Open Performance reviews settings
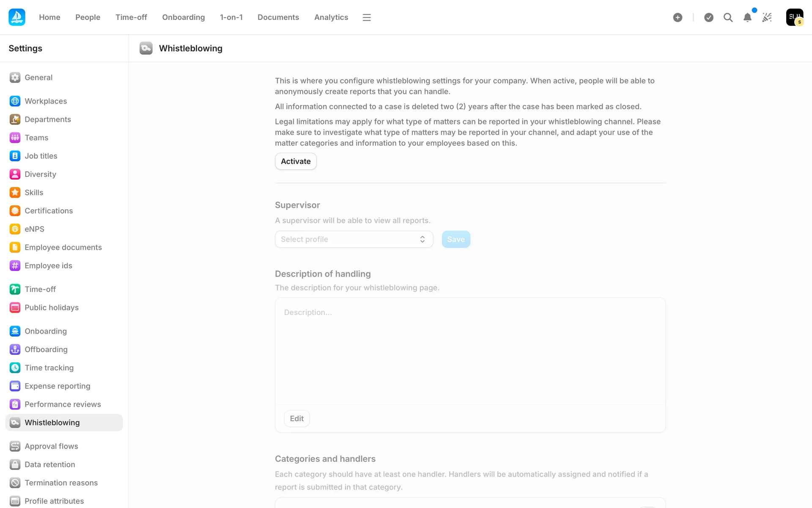Viewport: 812px width, 508px height. 63,404
